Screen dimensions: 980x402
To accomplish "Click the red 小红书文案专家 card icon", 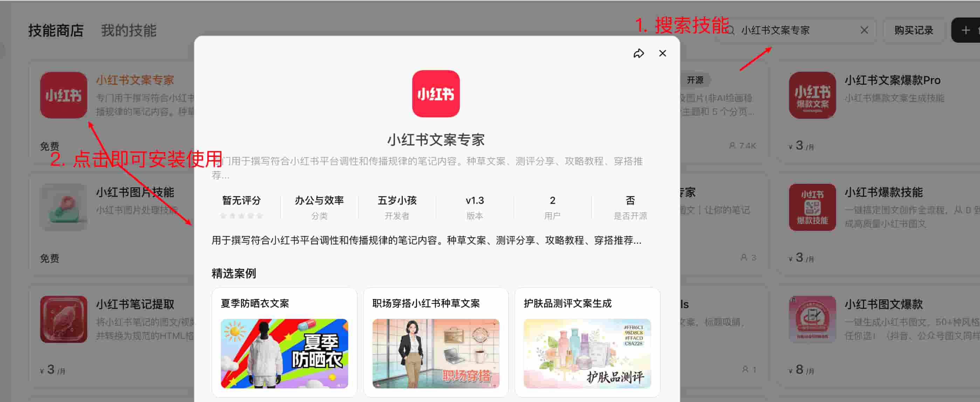I will [x=63, y=95].
